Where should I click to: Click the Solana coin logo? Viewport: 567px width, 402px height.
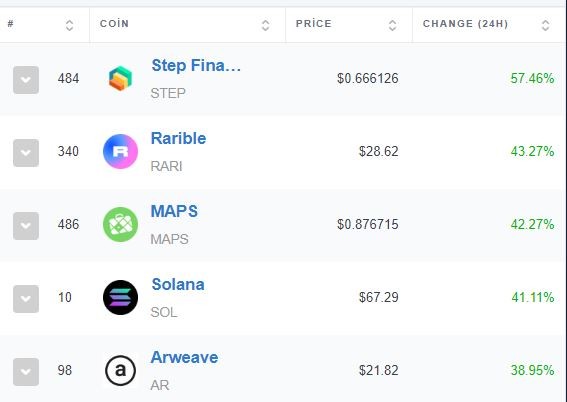120,298
